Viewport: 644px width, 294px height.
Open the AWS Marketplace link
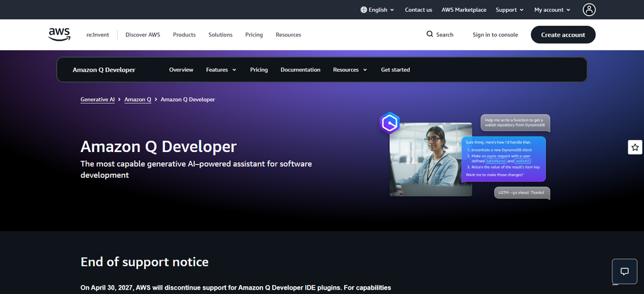464,10
